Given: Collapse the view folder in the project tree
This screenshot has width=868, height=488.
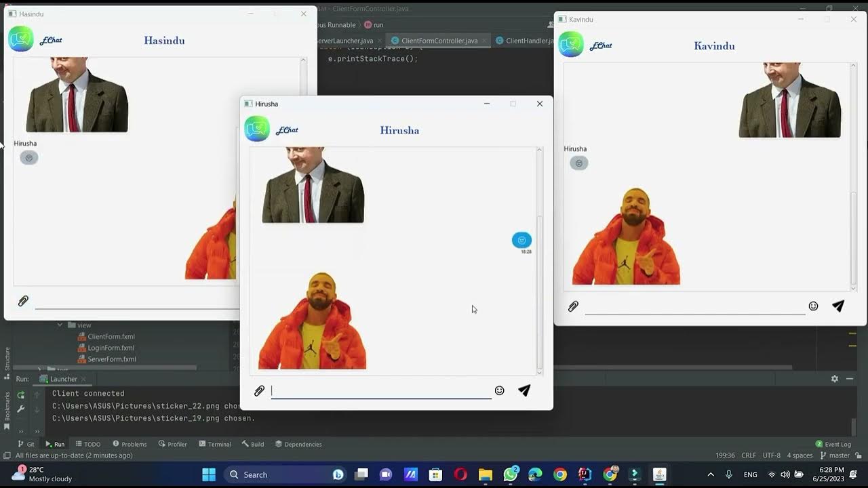Looking at the screenshot, I should 60,325.
